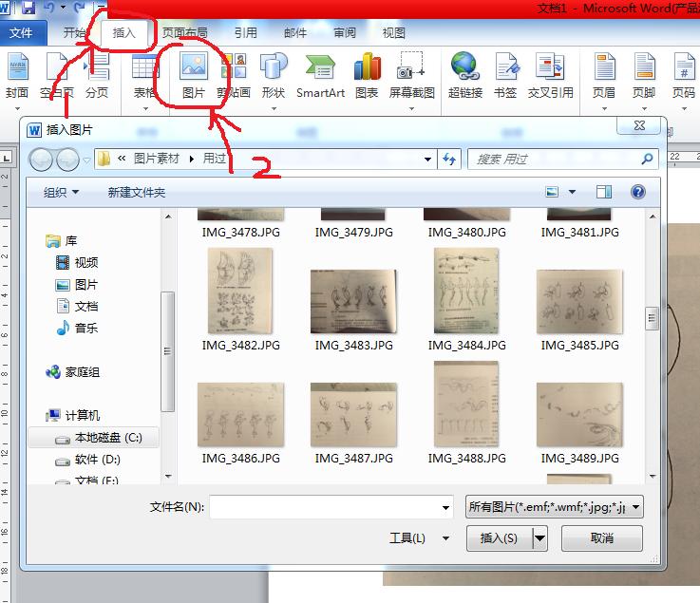Open the View (视图) tab
The width and height of the screenshot is (700, 603).
coord(393,32)
